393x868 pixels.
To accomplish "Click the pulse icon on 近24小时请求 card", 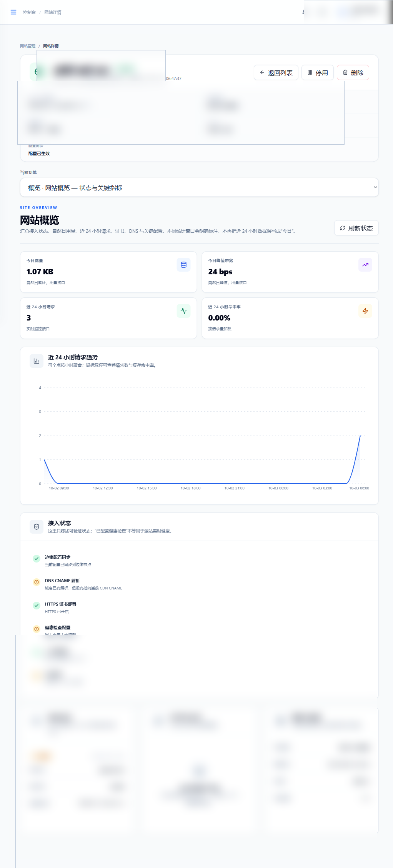I will (184, 311).
